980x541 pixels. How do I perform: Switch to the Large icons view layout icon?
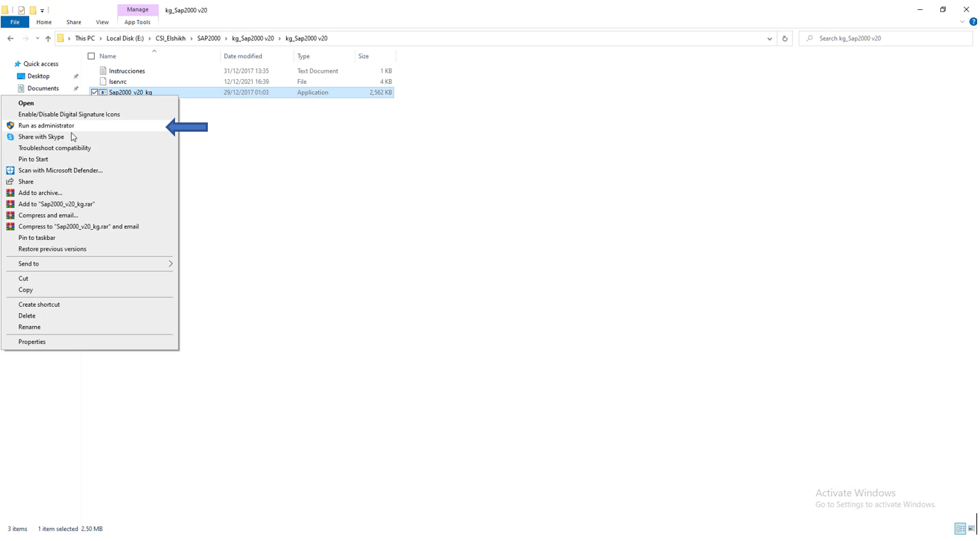click(x=971, y=529)
